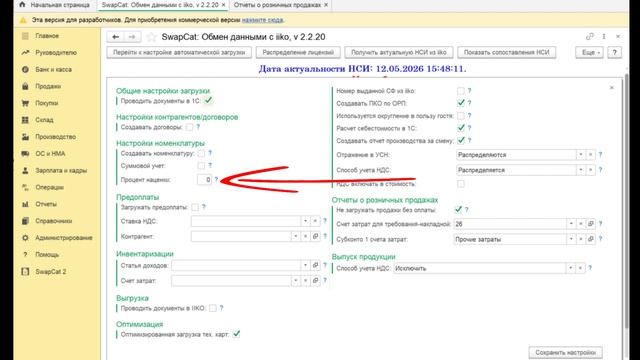Switch to the Начальная страница tab
Viewport: 640px width, 360px height.
point(55,5)
